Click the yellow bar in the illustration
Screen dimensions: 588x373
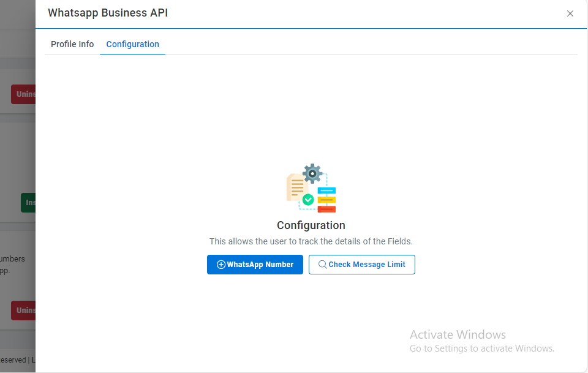click(x=326, y=200)
